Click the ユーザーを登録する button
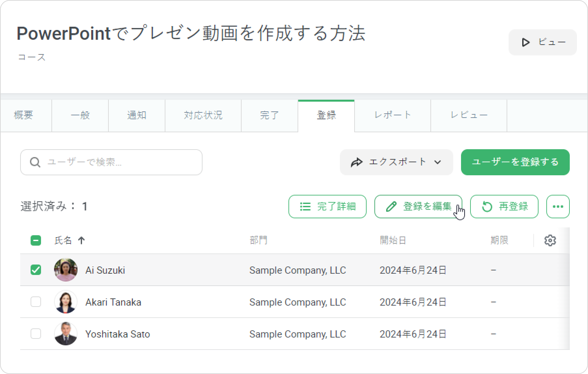The image size is (588, 374). click(515, 162)
